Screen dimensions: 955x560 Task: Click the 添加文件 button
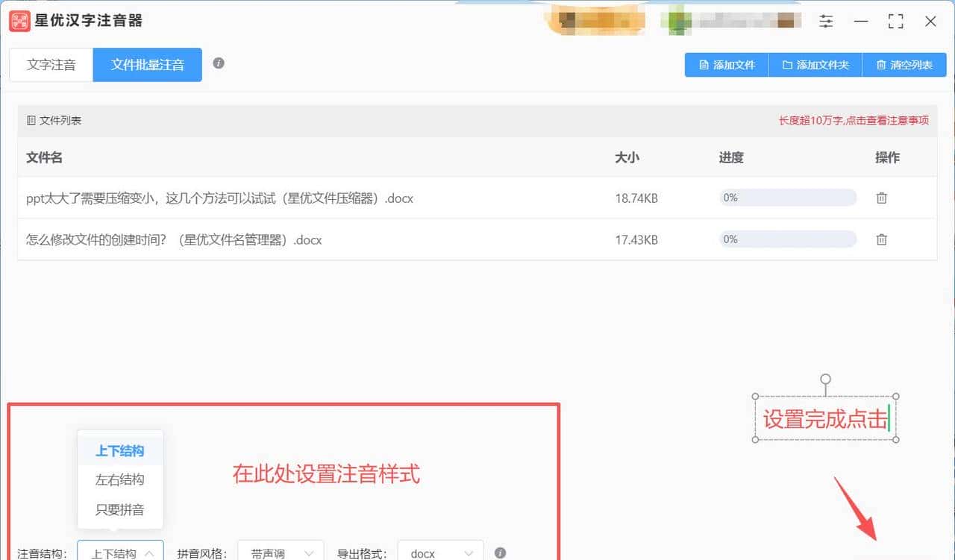tap(726, 65)
